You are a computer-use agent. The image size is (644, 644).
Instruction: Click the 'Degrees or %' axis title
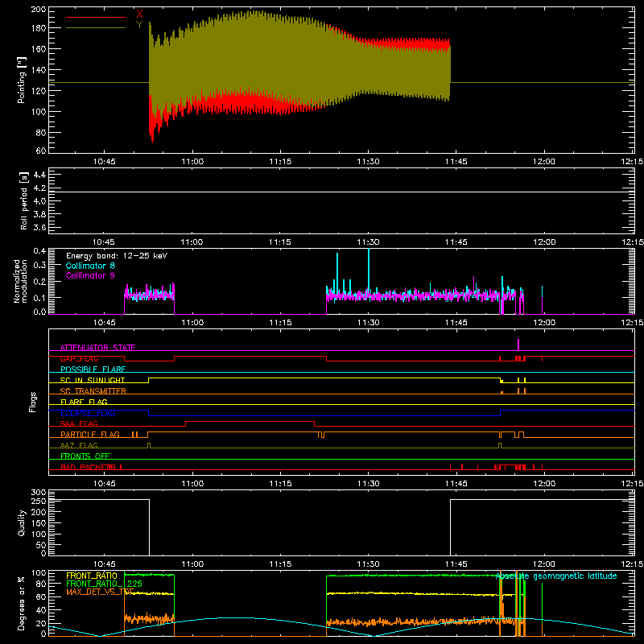click(x=22, y=603)
